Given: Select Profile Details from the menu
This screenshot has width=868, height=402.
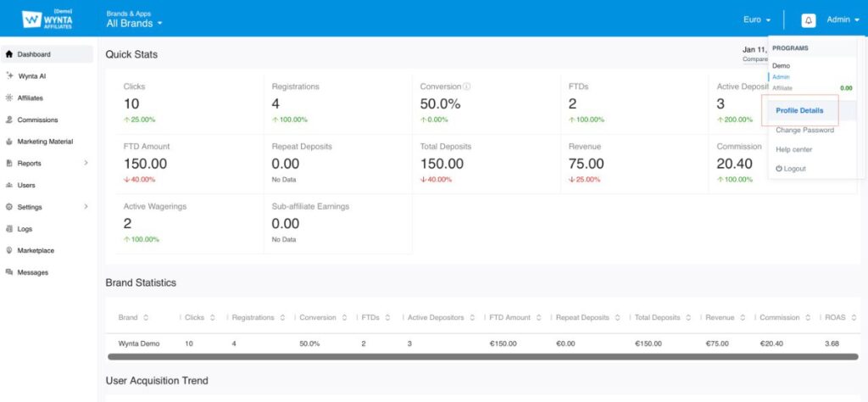Looking at the screenshot, I should click(799, 110).
